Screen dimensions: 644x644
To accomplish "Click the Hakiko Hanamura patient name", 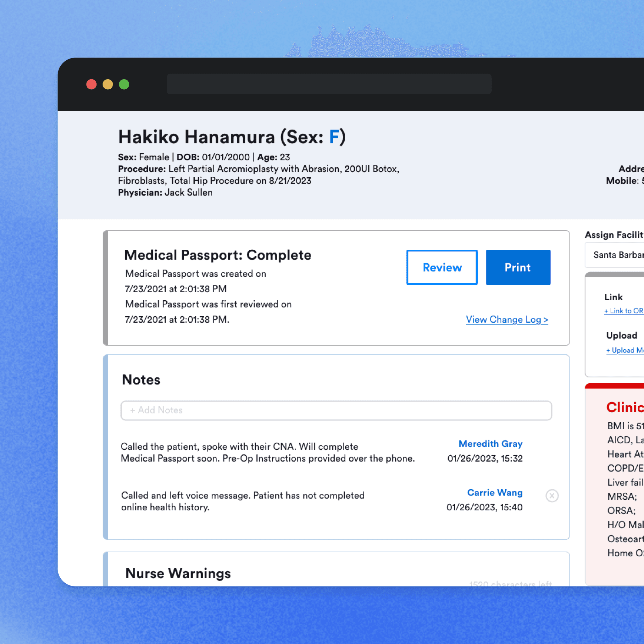I will pos(196,137).
